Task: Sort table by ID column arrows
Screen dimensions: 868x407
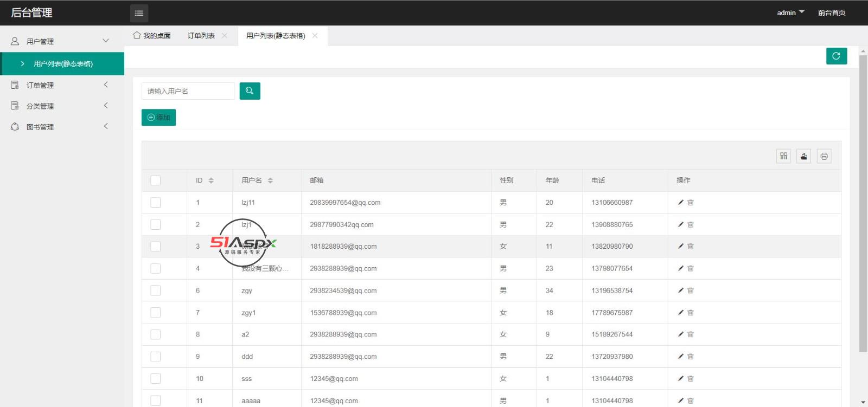Action: point(211,180)
